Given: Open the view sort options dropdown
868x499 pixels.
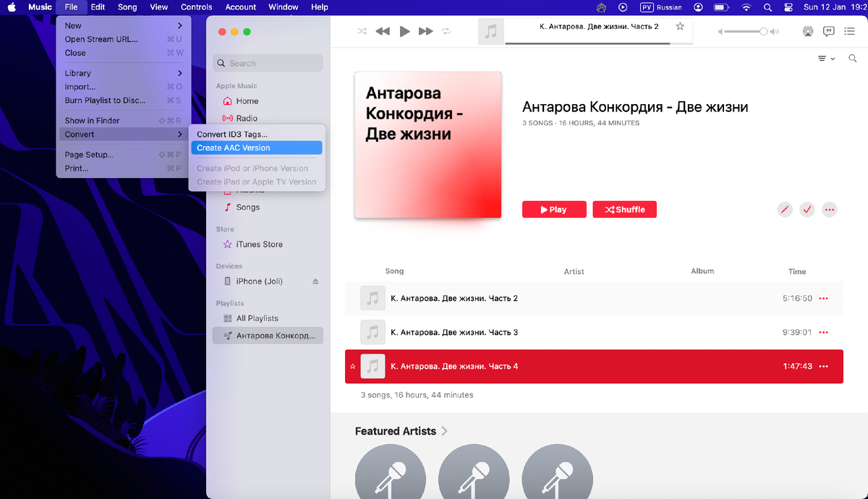Looking at the screenshot, I should click(826, 59).
